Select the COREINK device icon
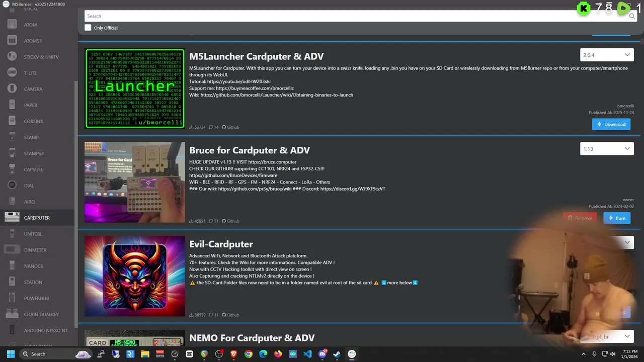 tap(12, 121)
